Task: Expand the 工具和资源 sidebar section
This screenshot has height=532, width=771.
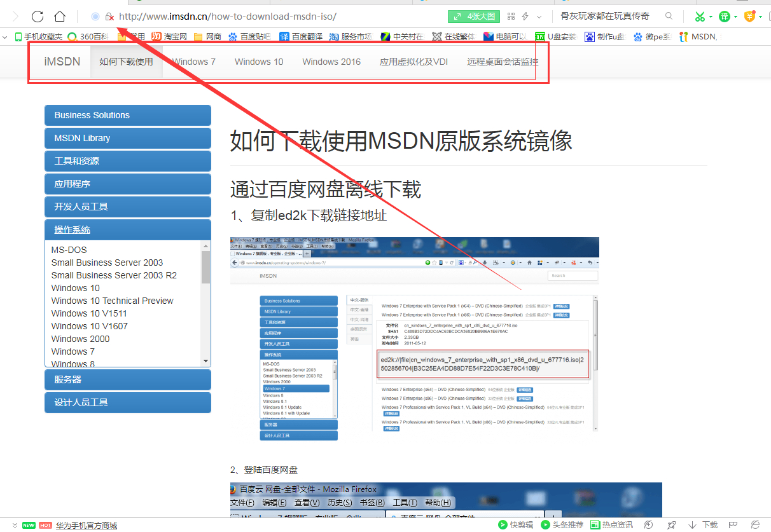Action: [128, 161]
